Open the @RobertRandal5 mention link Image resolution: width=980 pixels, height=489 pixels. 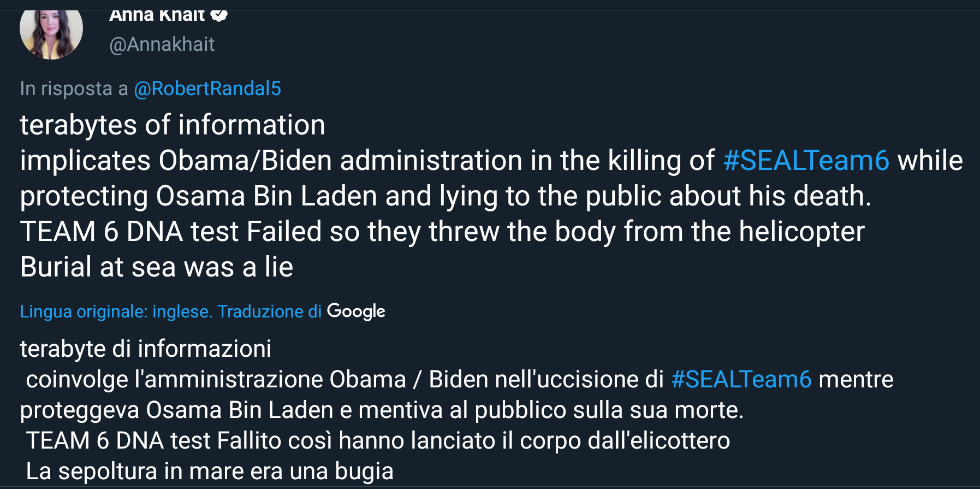(x=207, y=89)
